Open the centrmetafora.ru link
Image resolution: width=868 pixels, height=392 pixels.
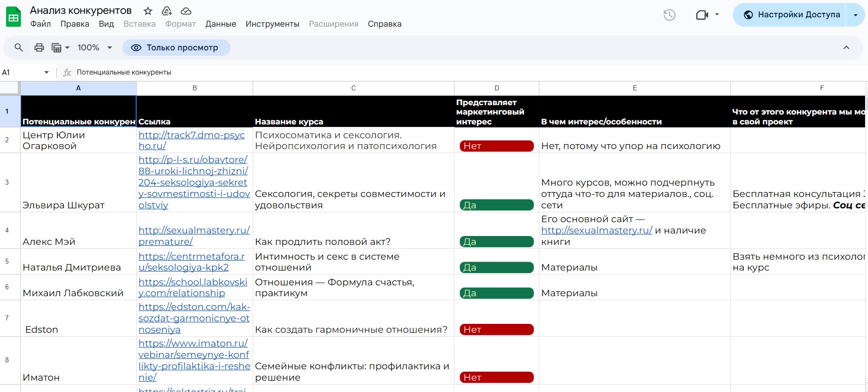[191, 262]
